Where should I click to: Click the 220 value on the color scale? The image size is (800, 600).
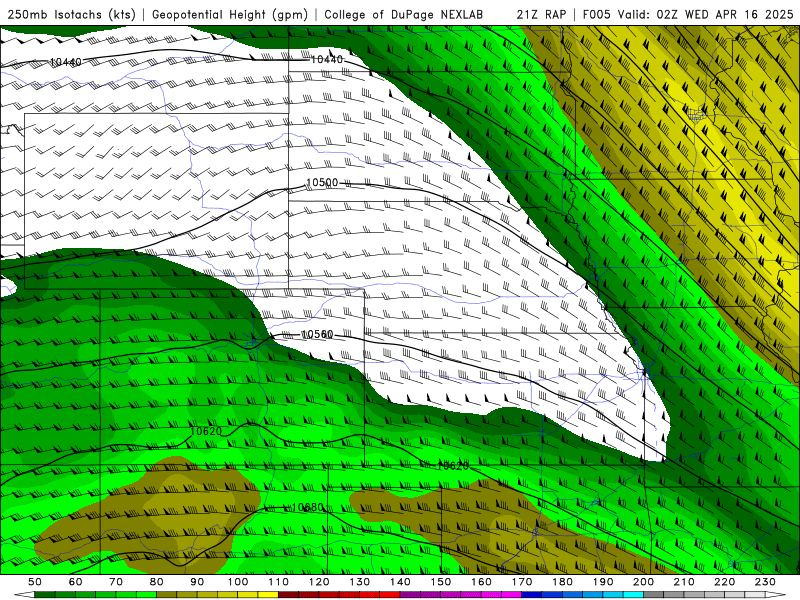tap(724, 582)
